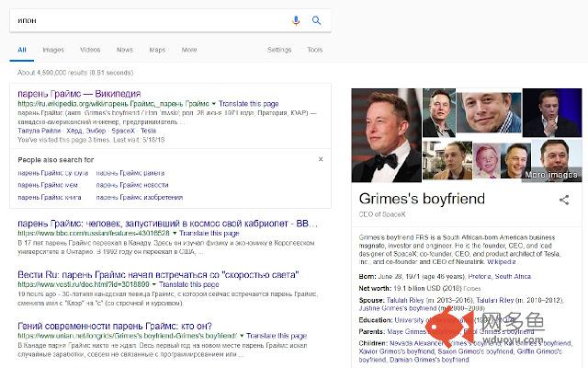This screenshot has height=368, width=588.
Task: Expand dropdown arrow beside unian.net URL
Action: pyautogui.click(x=242, y=336)
